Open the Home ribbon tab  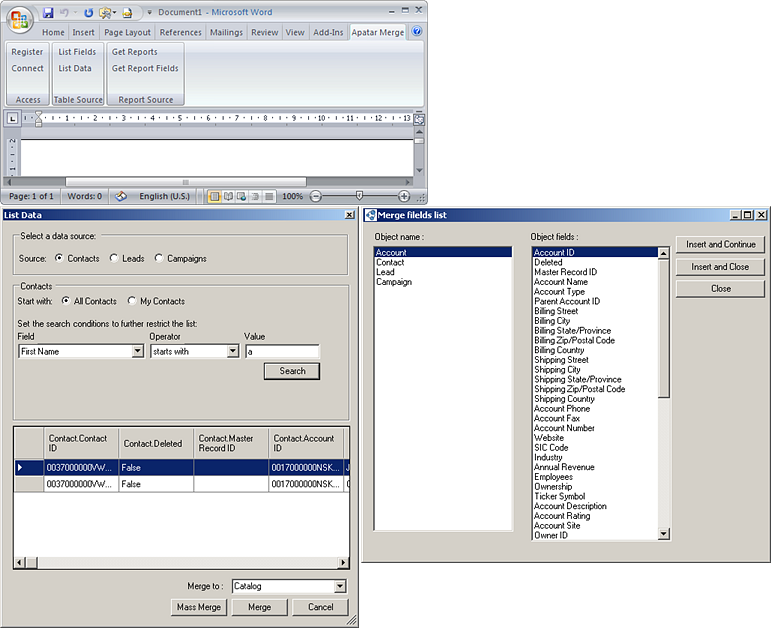[53, 32]
